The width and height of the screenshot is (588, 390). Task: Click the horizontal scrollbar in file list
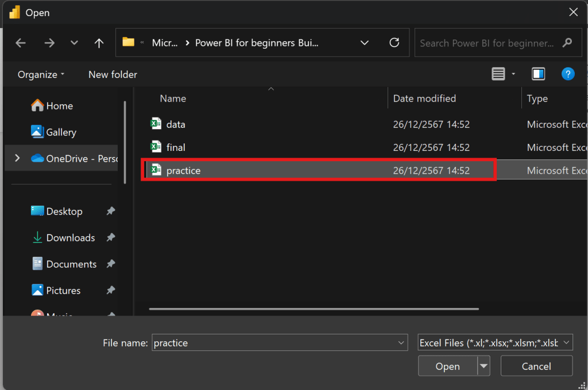(314, 309)
